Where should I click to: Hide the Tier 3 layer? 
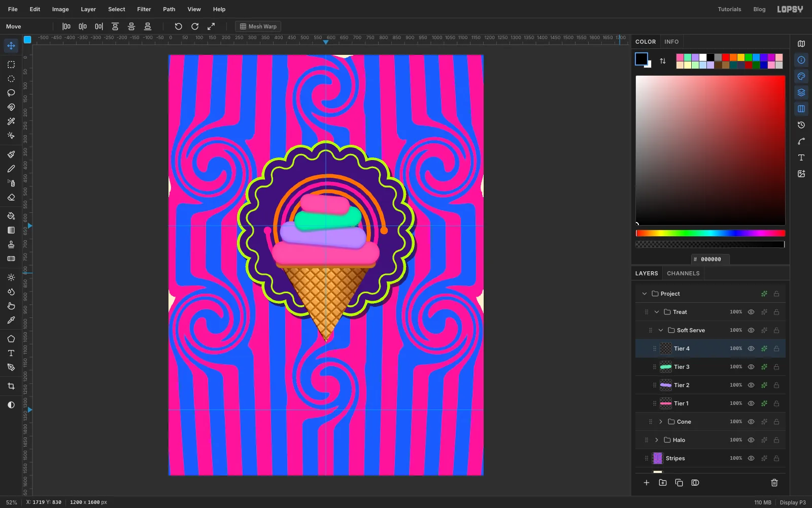click(751, 367)
